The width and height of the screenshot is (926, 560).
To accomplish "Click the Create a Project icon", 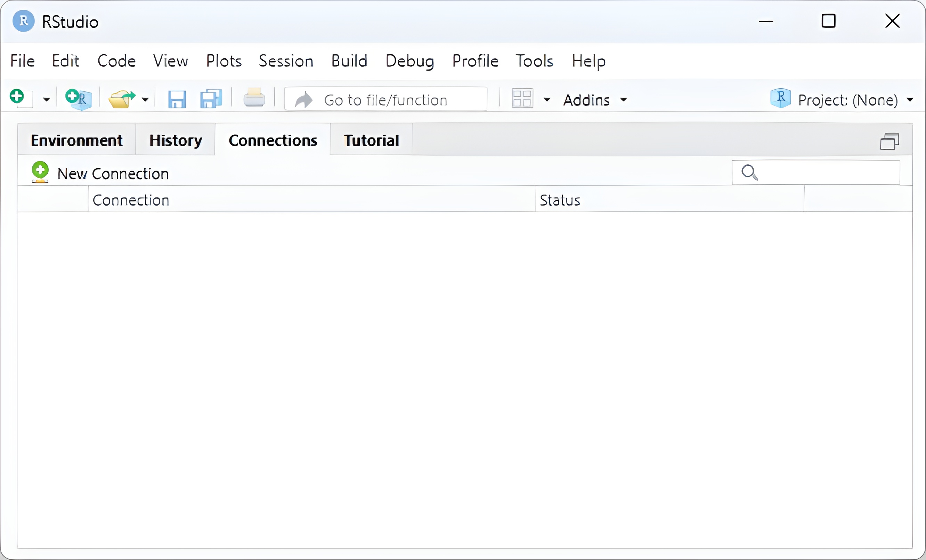I will pos(78,99).
